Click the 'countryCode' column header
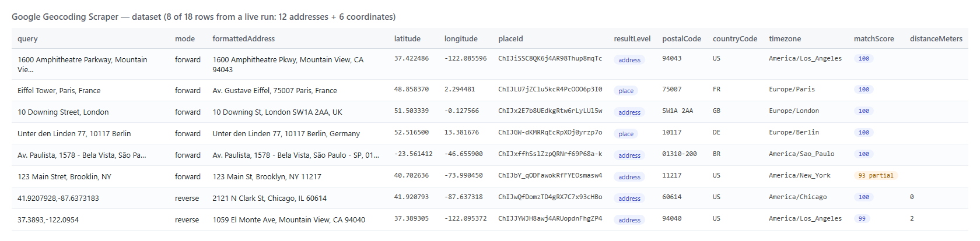The width and height of the screenshot is (980, 241). tap(735, 39)
